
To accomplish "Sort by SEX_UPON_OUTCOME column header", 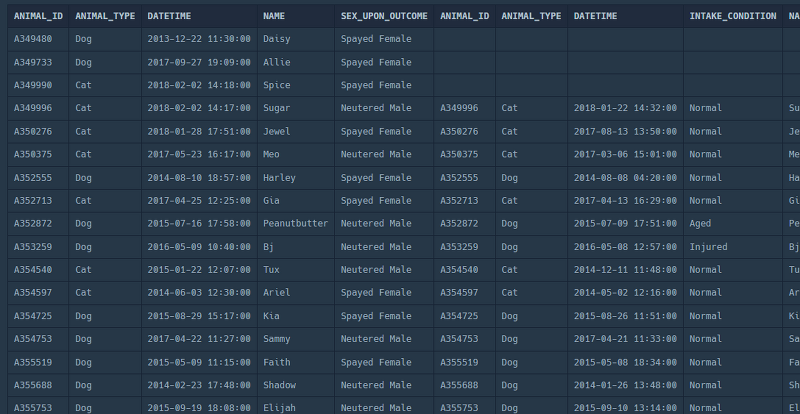I will point(383,16).
